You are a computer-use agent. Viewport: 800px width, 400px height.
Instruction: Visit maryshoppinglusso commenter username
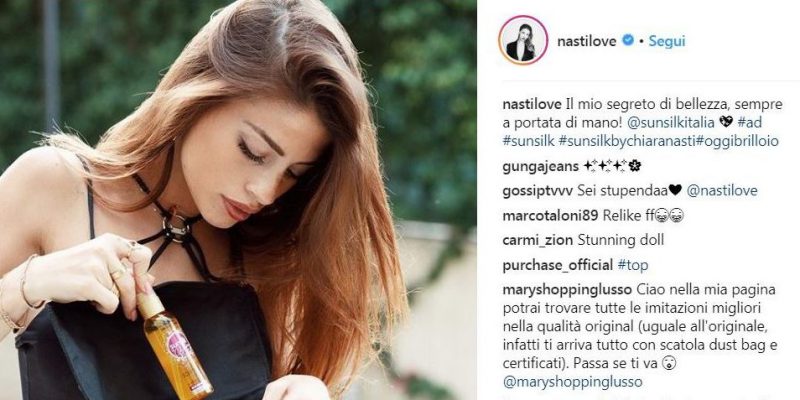(568, 290)
